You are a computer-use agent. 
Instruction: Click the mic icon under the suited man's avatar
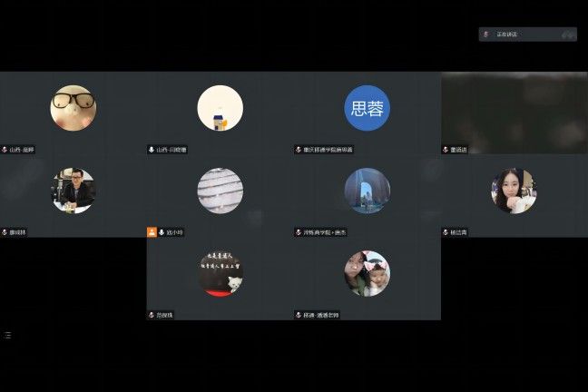(x=5, y=232)
